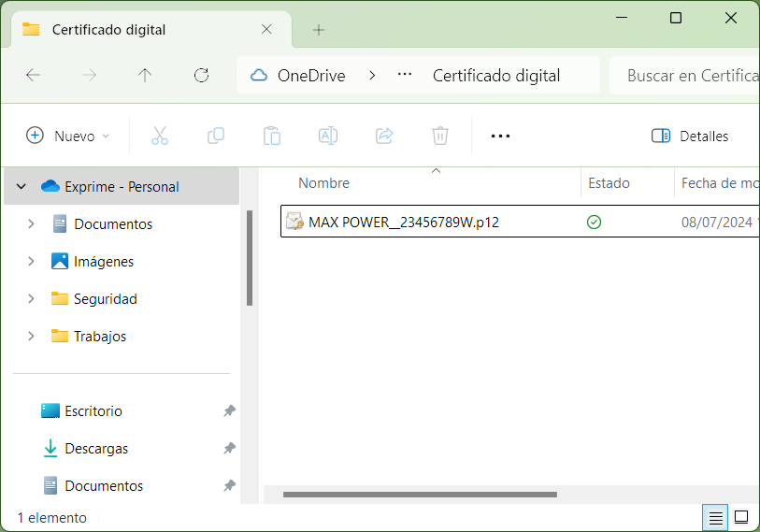Switch to details list view layout
The height and width of the screenshot is (532, 760).
coord(716,517)
